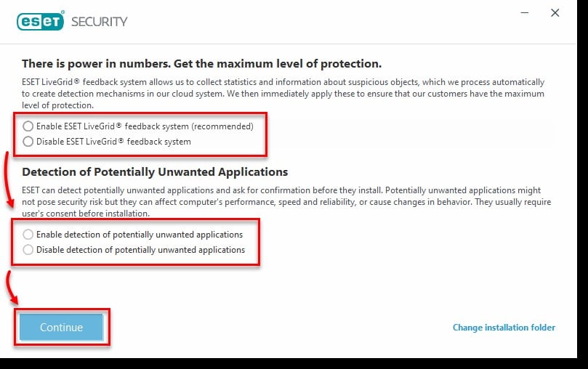
Task: Click the ESET logo badge
Action: [41, 21]
